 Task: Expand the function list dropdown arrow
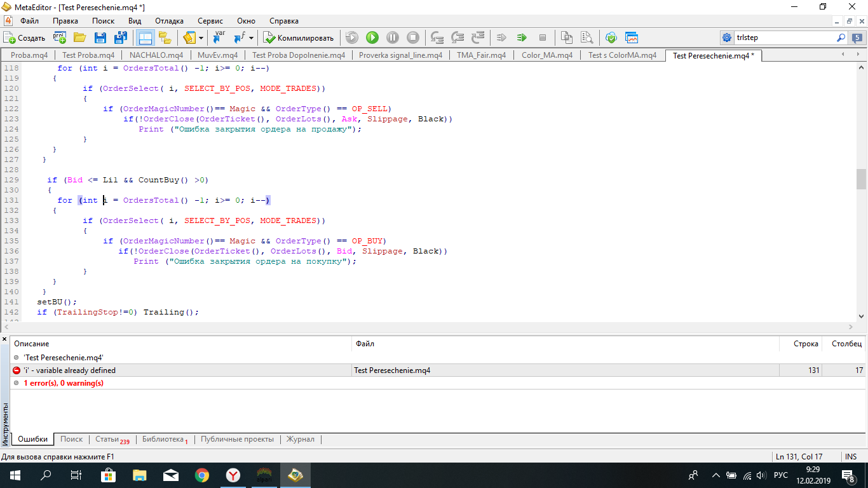coord(252,37)
